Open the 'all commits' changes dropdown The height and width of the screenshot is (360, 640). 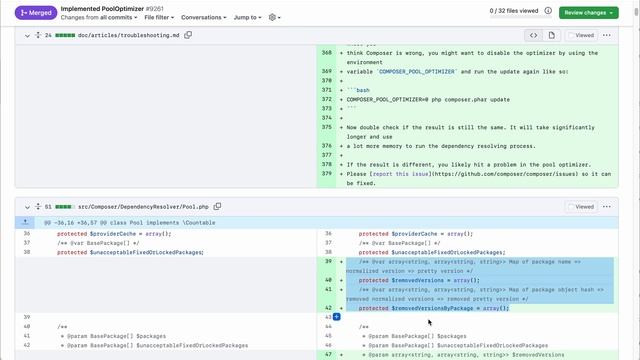[118, 18]
